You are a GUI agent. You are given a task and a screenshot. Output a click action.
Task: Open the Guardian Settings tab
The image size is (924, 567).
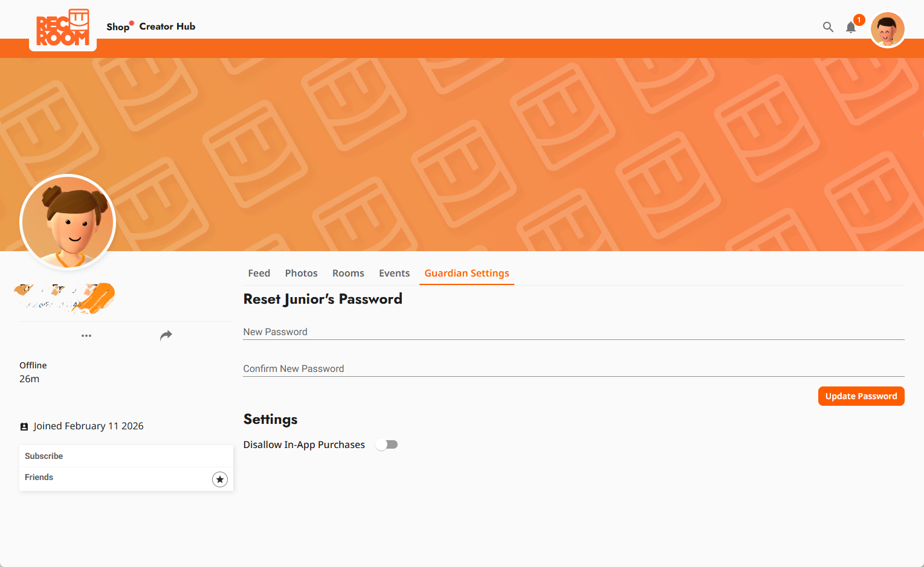pyautogui.click(x=467, y=273)
